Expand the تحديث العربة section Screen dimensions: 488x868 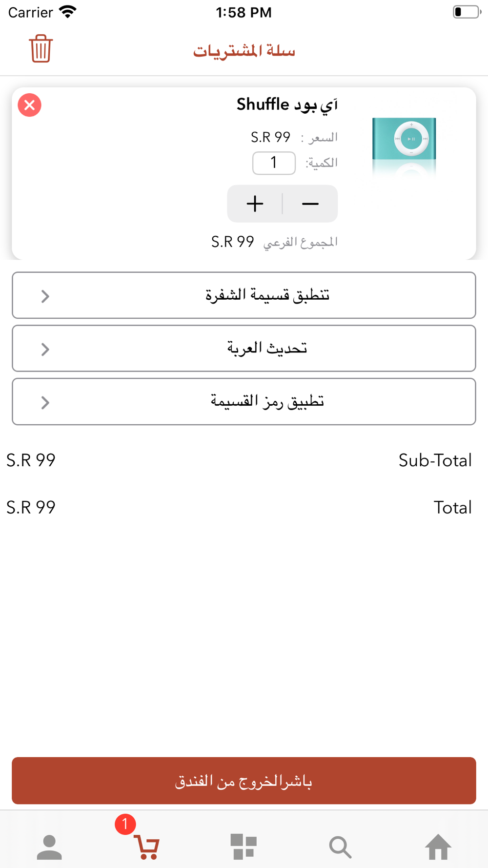tap(244, 349)
